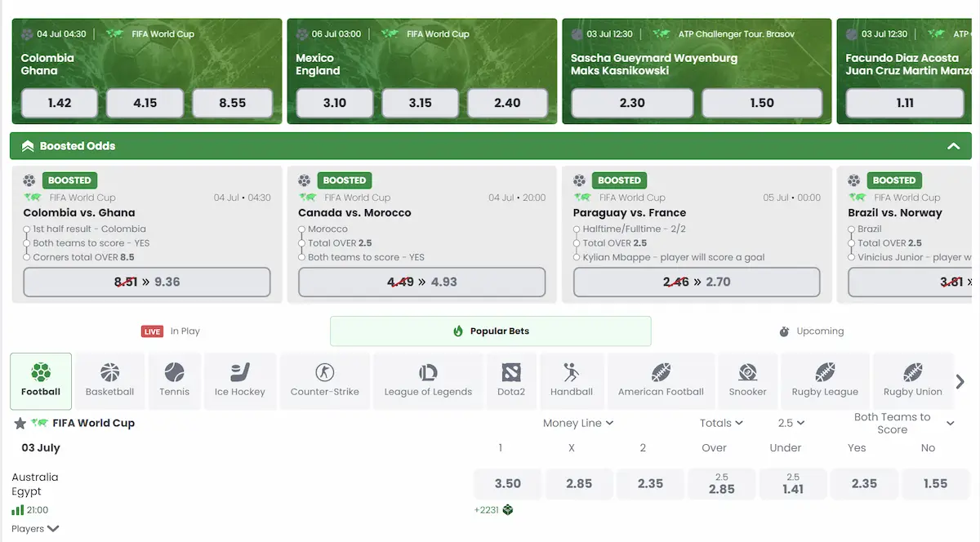Click BOOSTED badge on Colombia vs. Ghana
The height and width of the screenshot is (542, 980).
[69, 180]
